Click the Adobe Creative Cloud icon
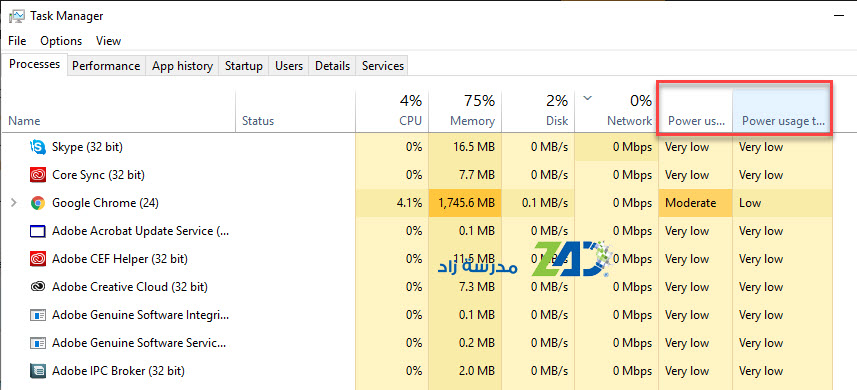 tap(38, 287)
